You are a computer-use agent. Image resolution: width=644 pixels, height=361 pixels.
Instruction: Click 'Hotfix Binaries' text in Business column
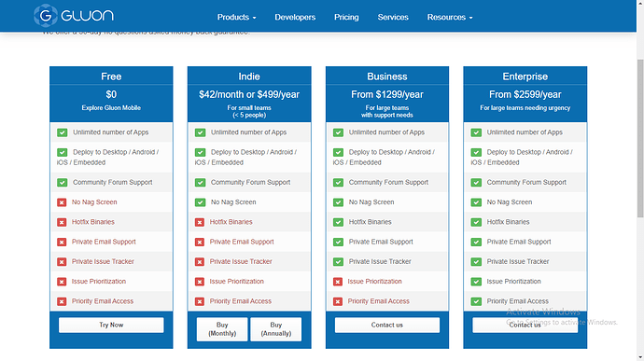(370, 222)
